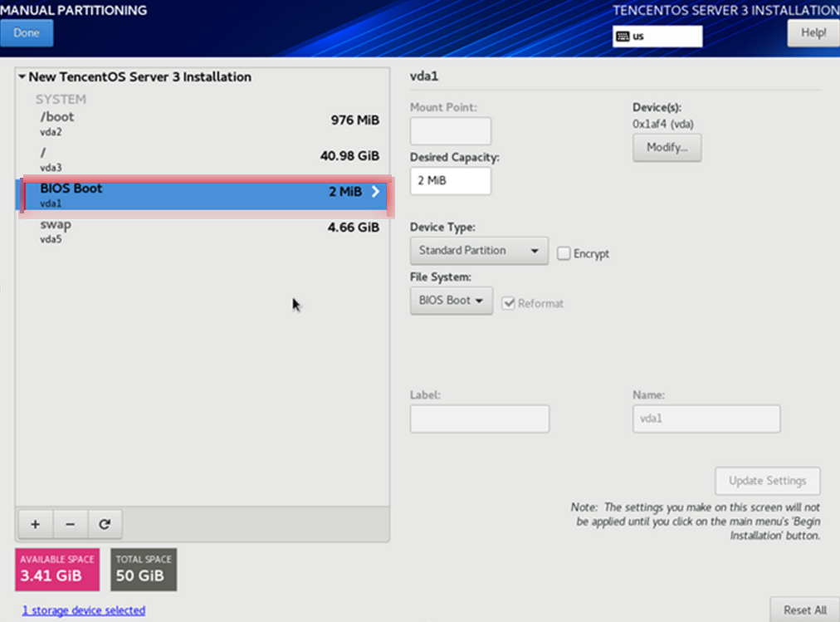The width and height of the screenshot is (840, 622).
Task: Click the Label text field
Action: (x=480, y=419)
